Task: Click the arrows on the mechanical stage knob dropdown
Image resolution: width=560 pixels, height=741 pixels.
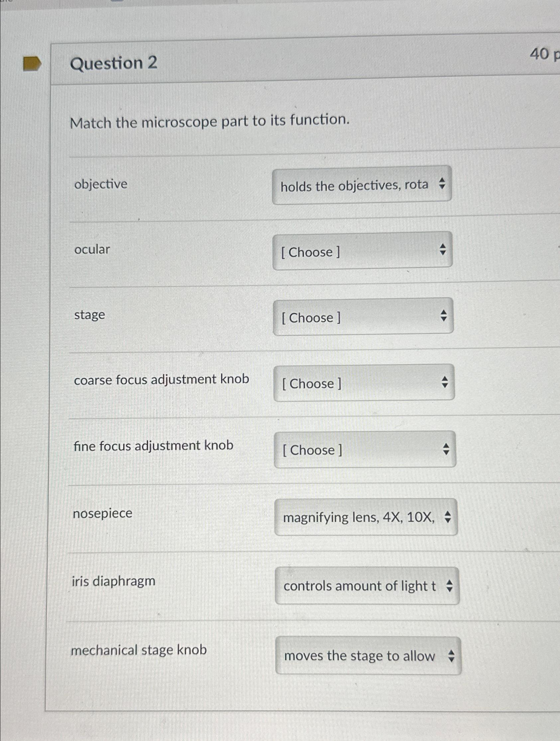Action: coord(451,656)
